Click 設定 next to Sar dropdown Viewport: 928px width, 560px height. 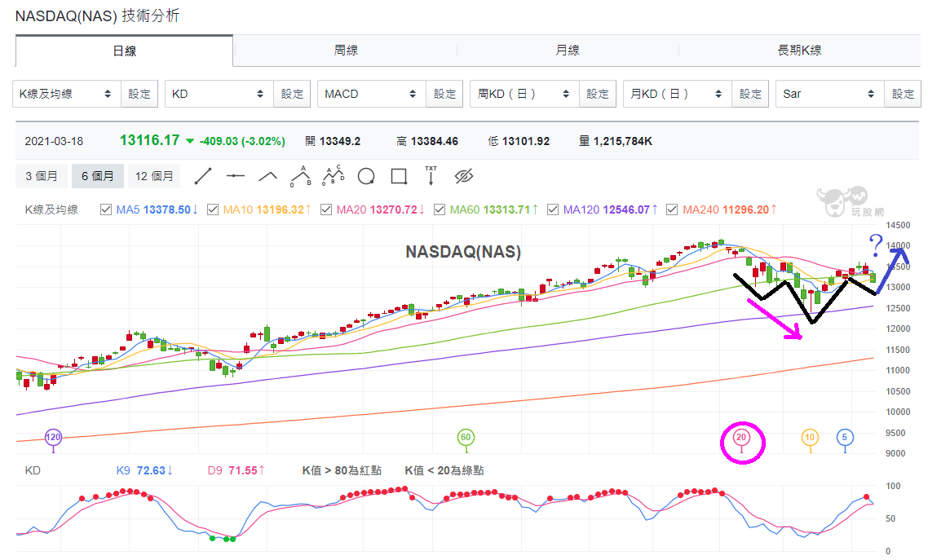[904, 94]
